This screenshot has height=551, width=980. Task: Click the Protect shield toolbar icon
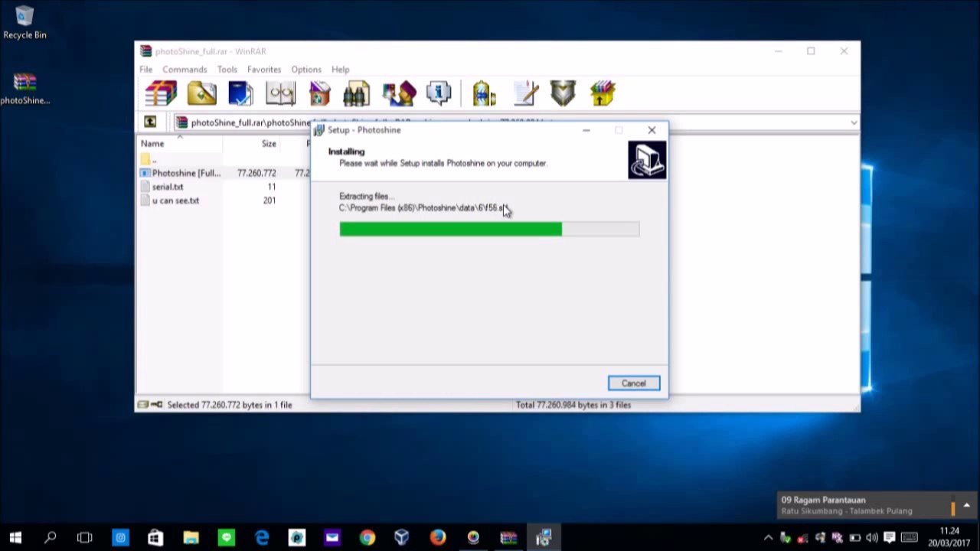[x=563, y=93]
